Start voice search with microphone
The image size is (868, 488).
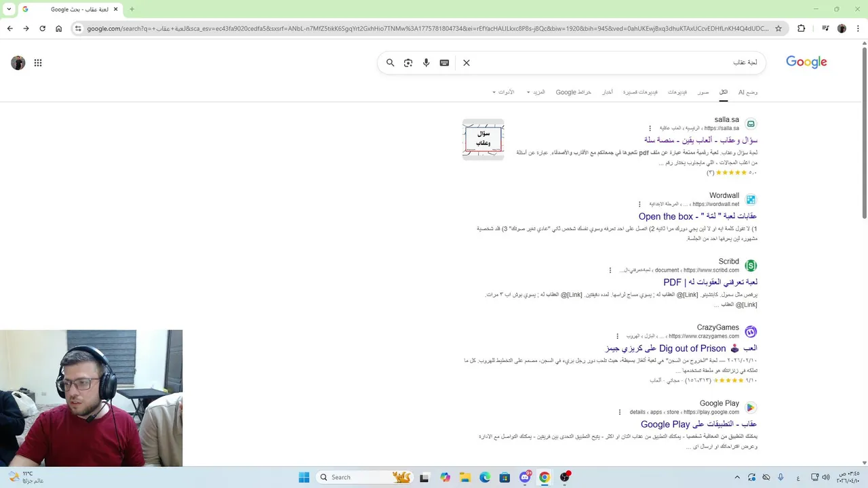pos(427,62)
